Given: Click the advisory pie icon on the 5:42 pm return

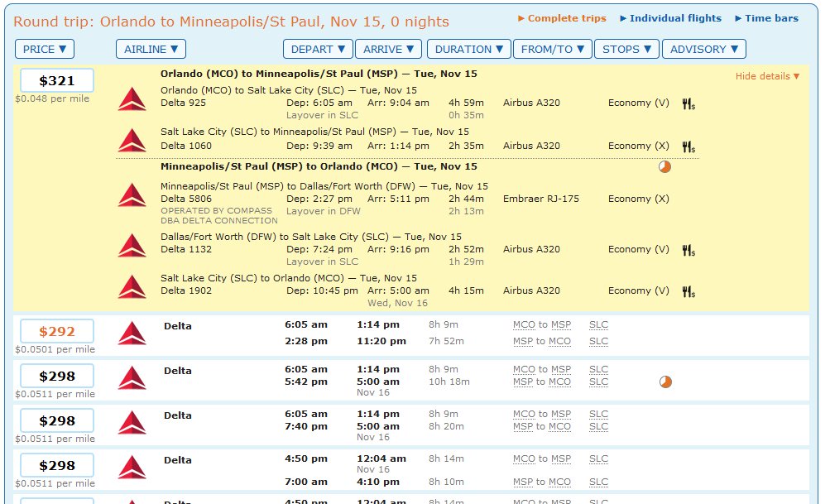Looking at the screenshot, I should [x=664, y=382].
